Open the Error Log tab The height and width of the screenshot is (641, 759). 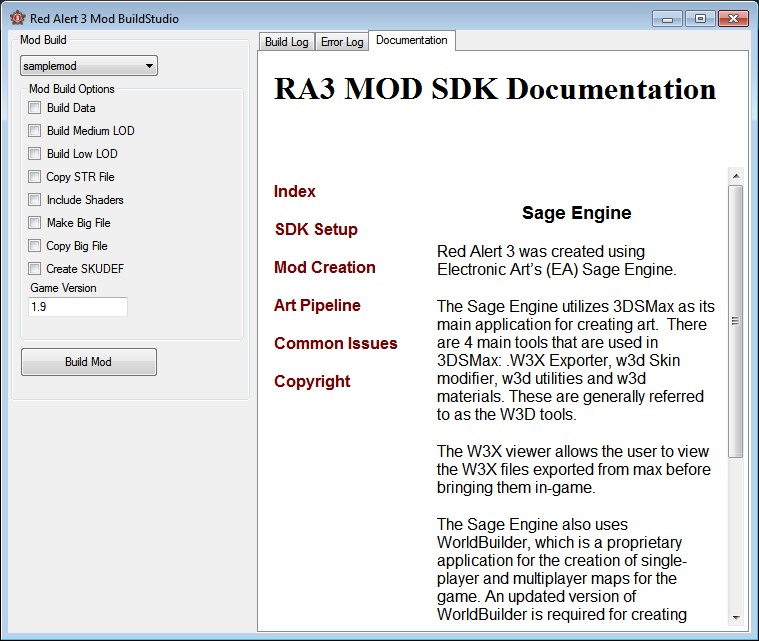tap(342, 42)
